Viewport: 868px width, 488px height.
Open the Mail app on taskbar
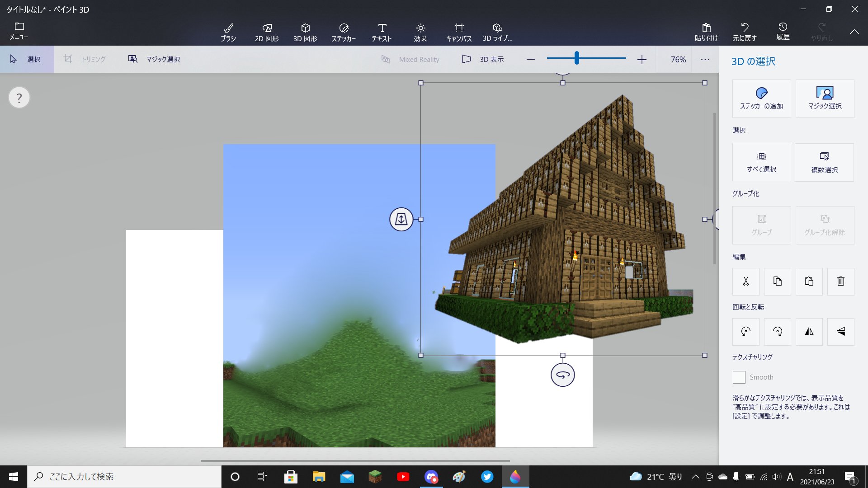(347, 477)
